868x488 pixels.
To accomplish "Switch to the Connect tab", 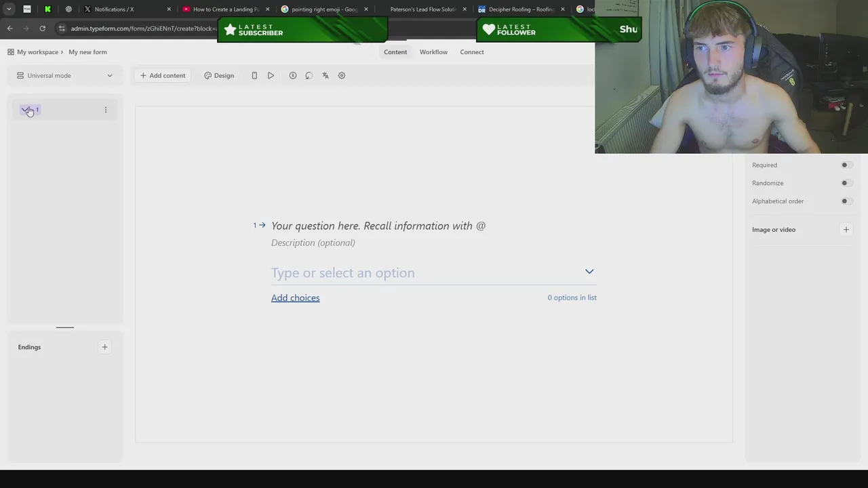I will (x=472, y=52).
